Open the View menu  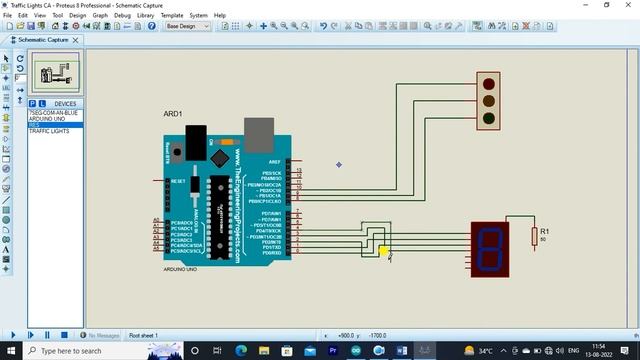tap(40, 15)
